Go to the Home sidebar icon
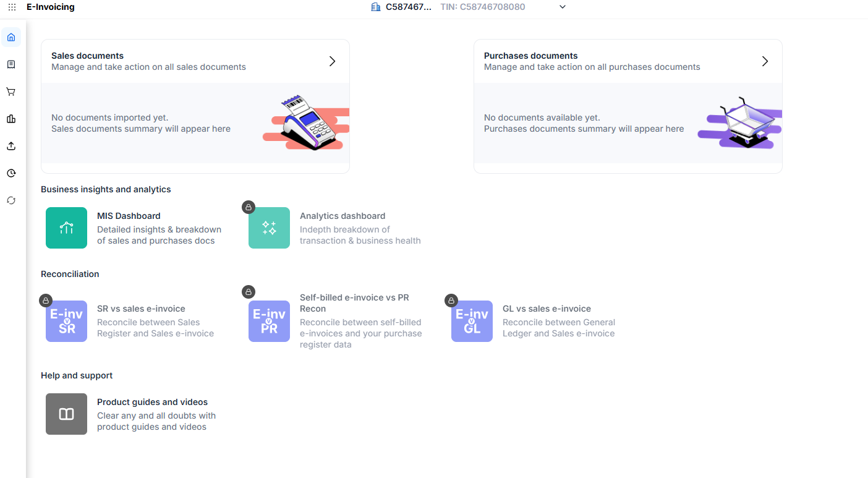This screenshot has width=868, height=478. pos(11,37)
